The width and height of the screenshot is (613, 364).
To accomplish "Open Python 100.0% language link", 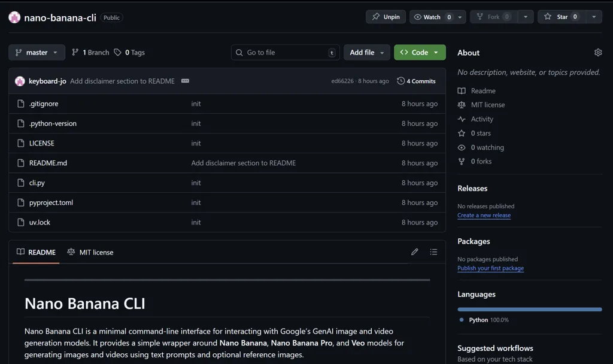I will (x=485, y=320).
